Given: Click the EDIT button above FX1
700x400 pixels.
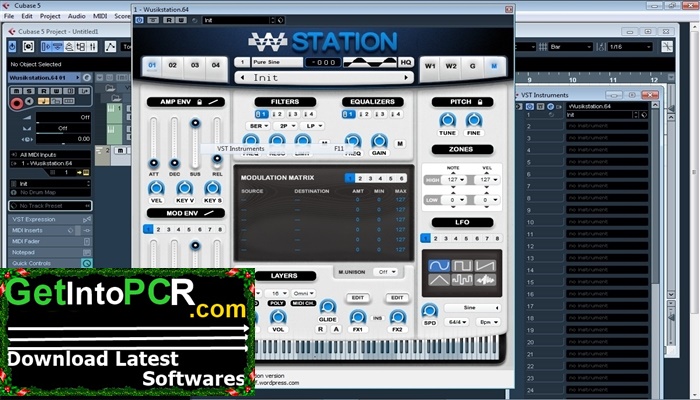Looking at the screenshot, I should pyautogui.click(x=358, y=298).
